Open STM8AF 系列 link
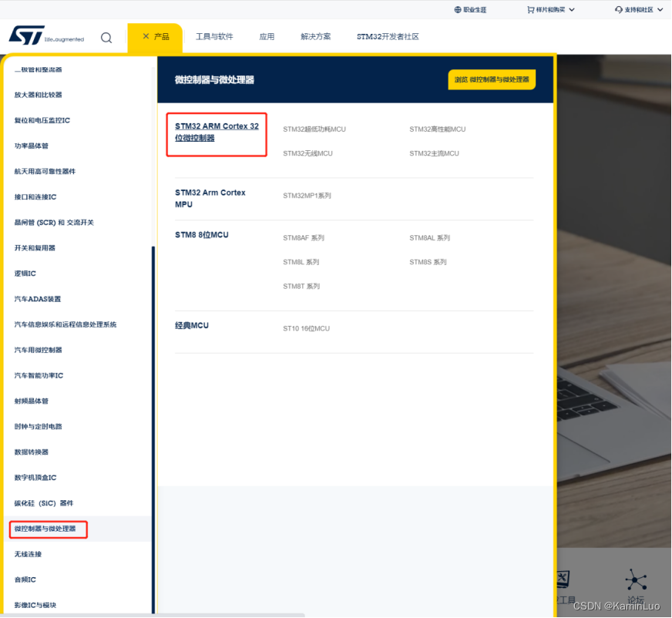 point(304,238)
